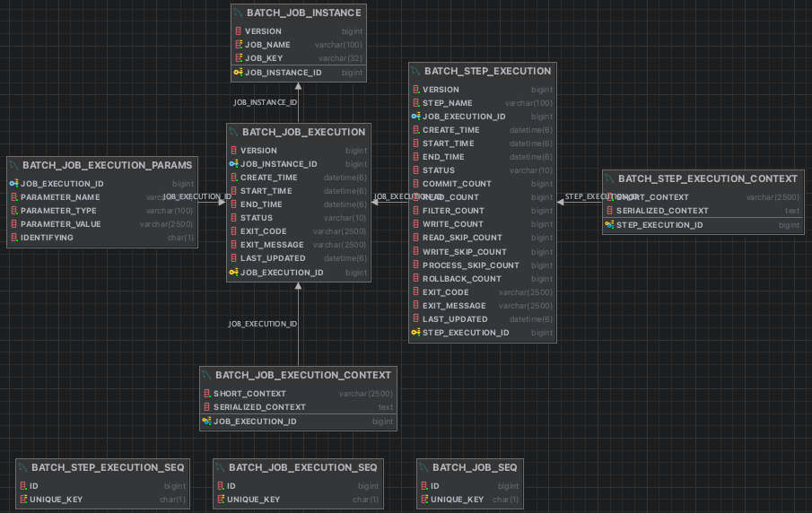
Task: Click the foreign key icon next to JOB_INSTANCE_ID in BATCH_JOB_EXECUTION
Action: 233,164
